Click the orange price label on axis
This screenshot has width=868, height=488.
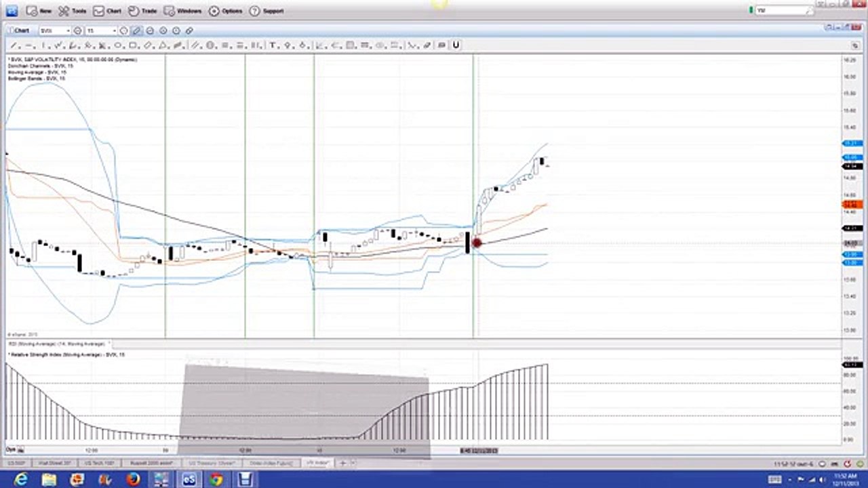tap(852, 204)
